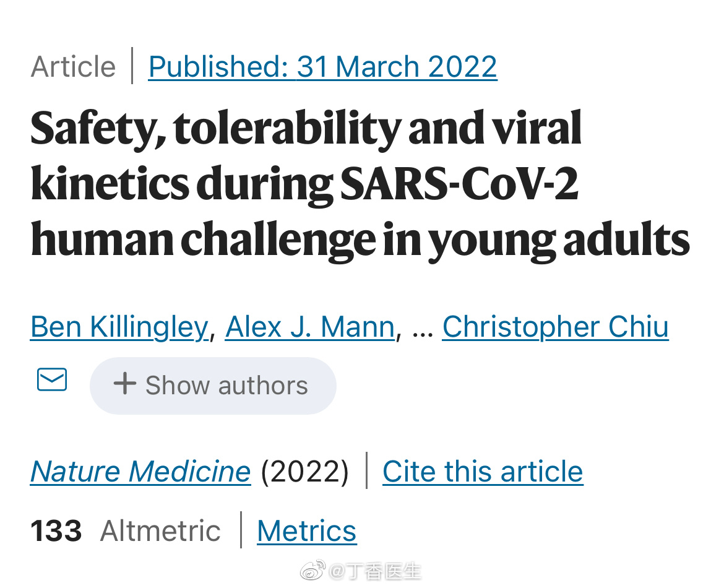This screenshot has width=724, height=588.
Task: Click the Weibo logo watermark
Action: [x=313, y=570]
